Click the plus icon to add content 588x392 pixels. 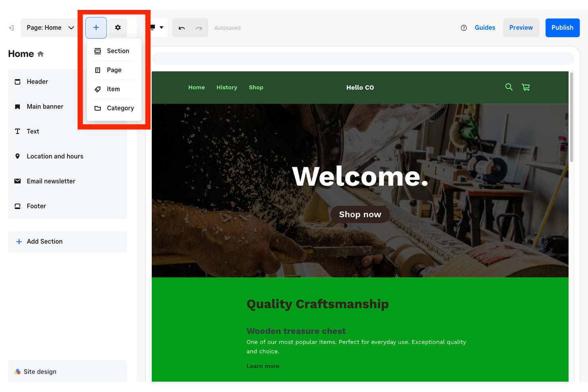(x=96, y=27)
